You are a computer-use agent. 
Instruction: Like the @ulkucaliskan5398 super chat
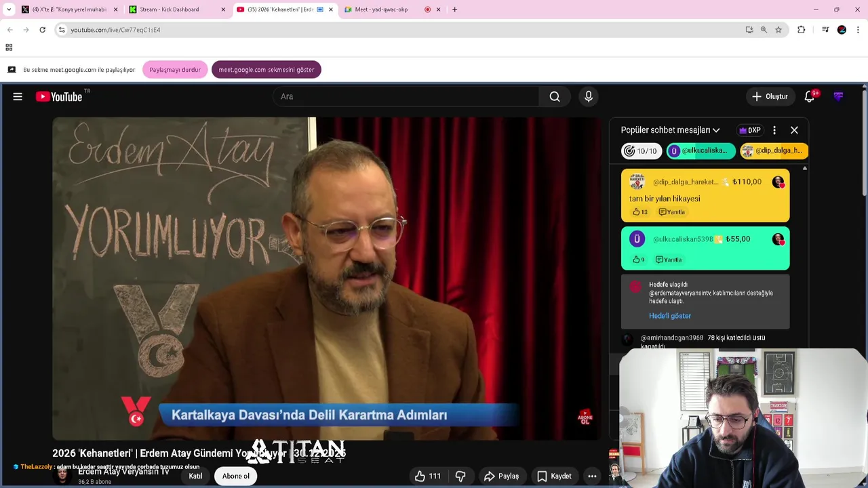tap(638, 260)
